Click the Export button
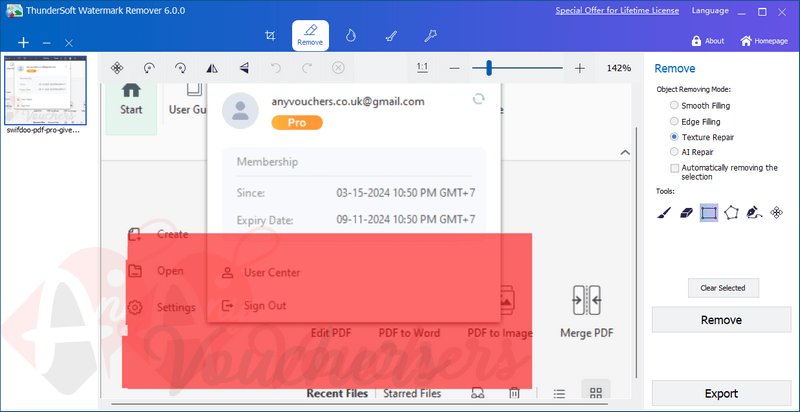This screenshot has height=412, width=800. coord(721,394)
